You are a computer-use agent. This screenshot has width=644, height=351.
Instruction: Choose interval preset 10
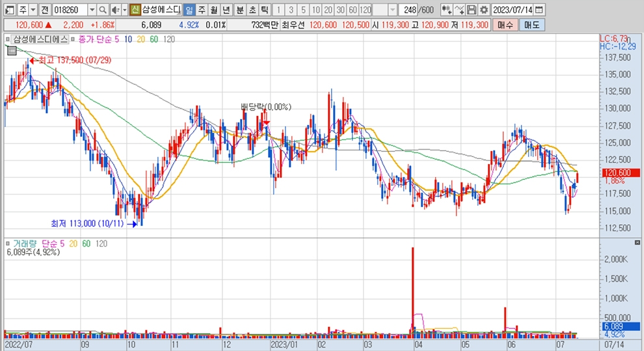coord(315,10)
